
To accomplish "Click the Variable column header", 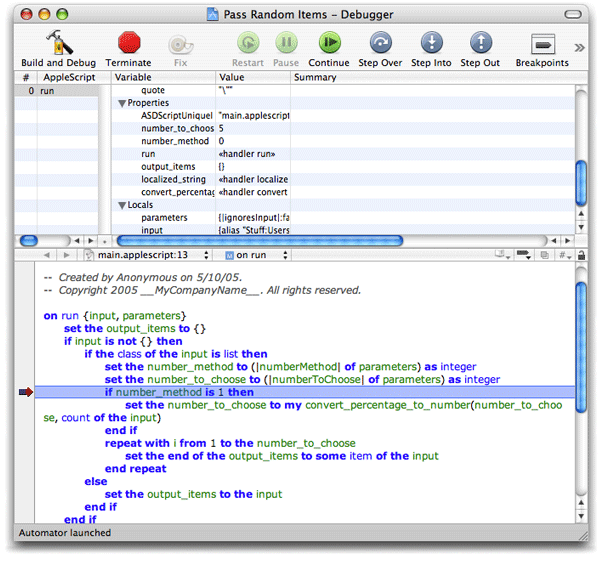I will coord(163,77).
